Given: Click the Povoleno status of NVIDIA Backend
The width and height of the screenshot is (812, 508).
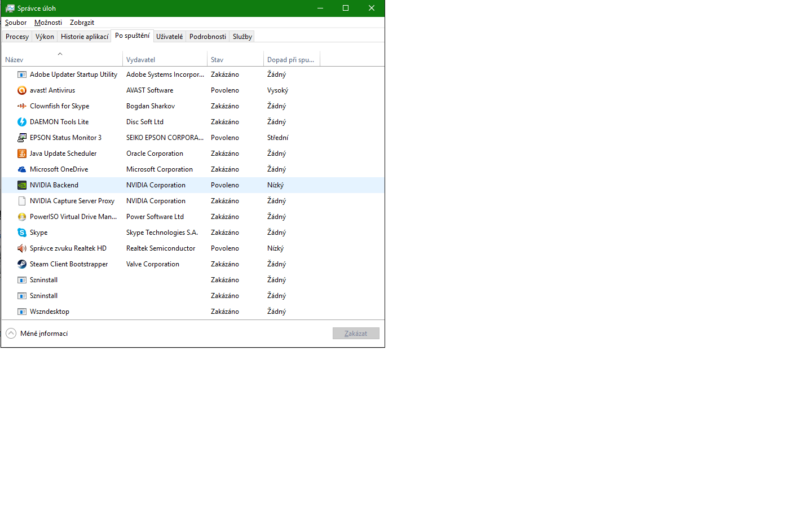Looking at the screenshot, I should pyautogui.click(x=225, y=185).
